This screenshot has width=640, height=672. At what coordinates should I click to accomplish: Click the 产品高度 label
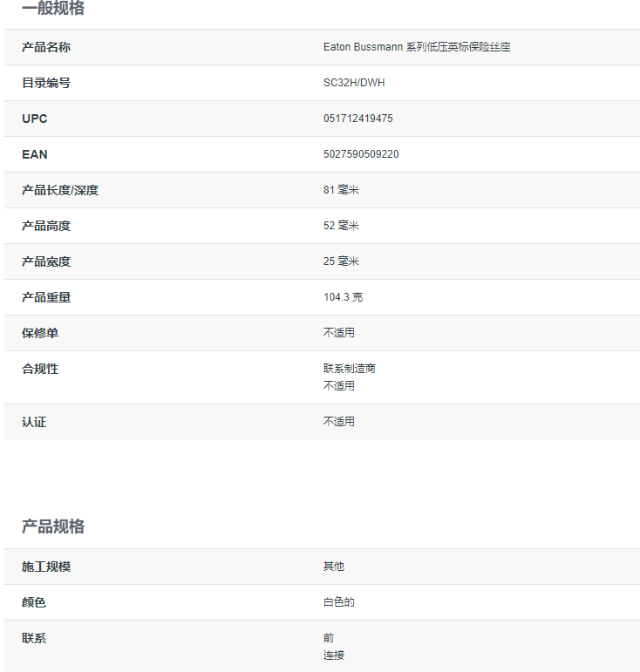[46, 226]
